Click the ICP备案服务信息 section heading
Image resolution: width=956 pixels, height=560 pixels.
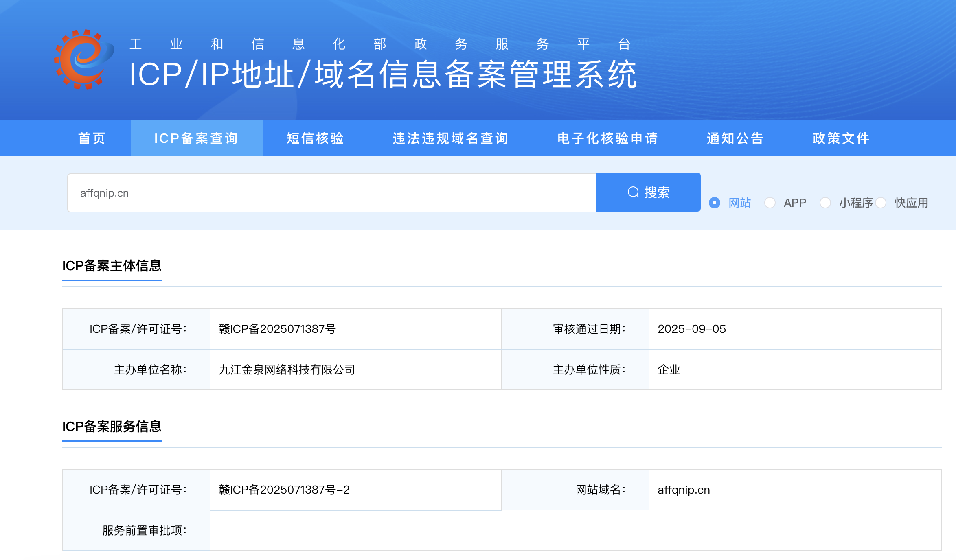(x=112, y=427)
